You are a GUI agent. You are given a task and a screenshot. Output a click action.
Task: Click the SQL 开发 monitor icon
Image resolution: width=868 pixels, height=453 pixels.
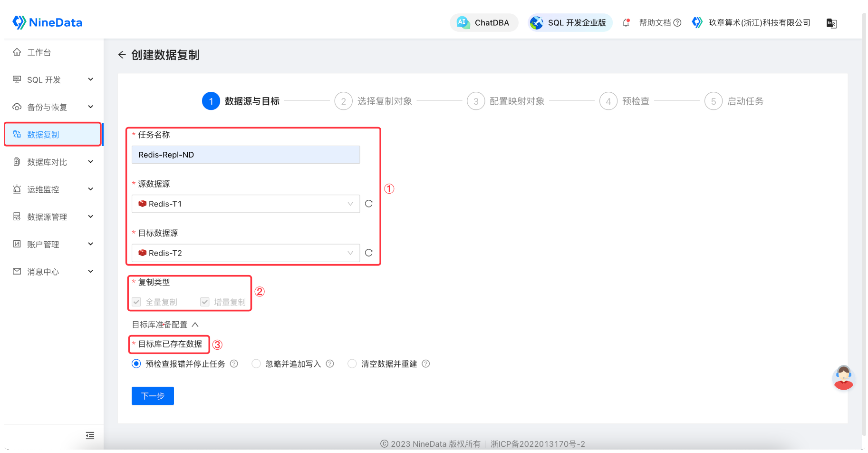pyautogui.click(x=17, y=79)
